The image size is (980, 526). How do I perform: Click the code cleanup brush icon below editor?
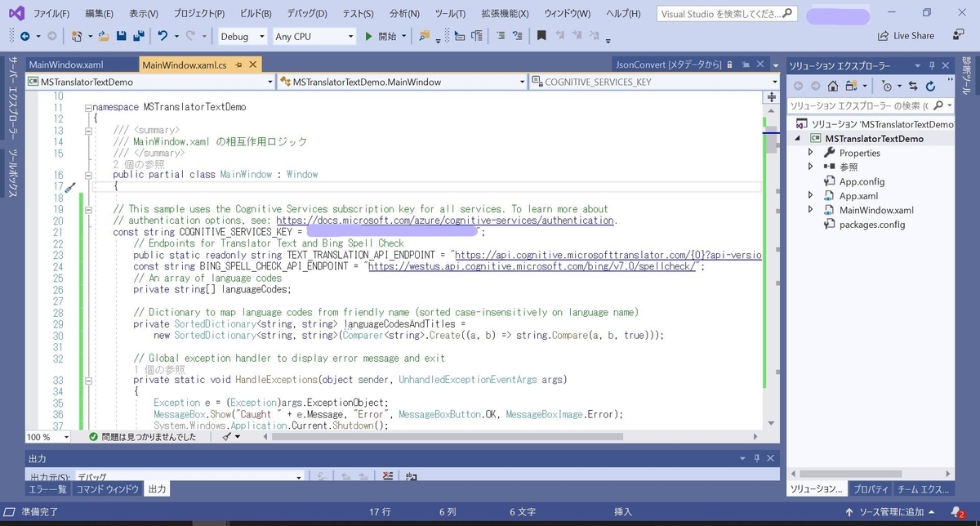227,437
